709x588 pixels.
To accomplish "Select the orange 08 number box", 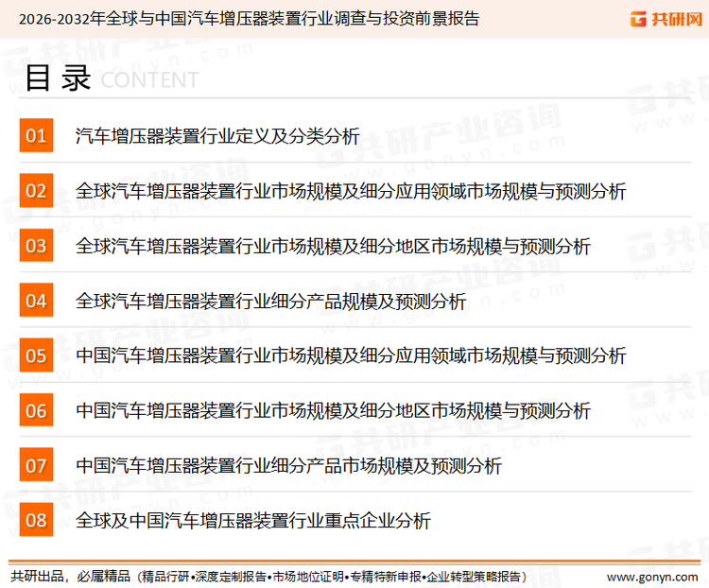I will coord(36,520).
